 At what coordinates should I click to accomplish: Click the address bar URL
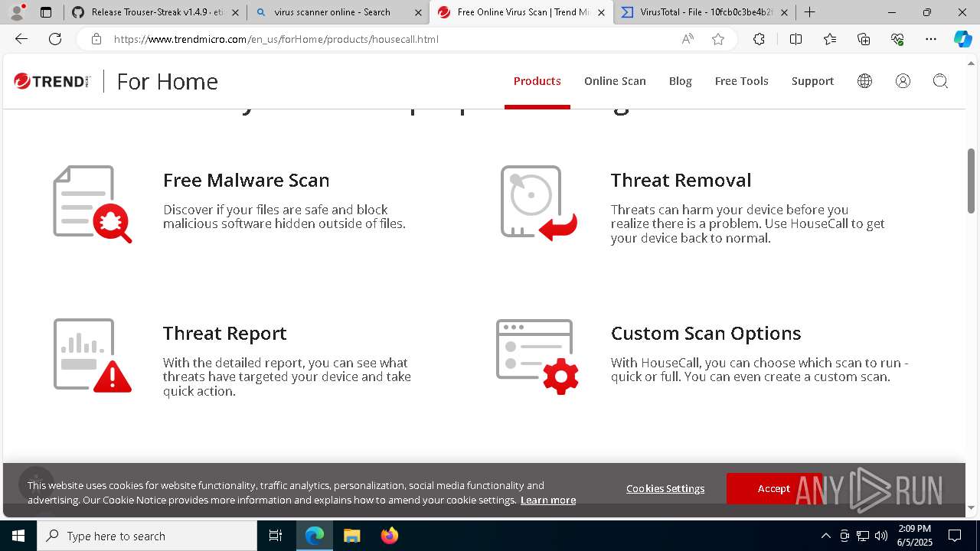point(276,39)
